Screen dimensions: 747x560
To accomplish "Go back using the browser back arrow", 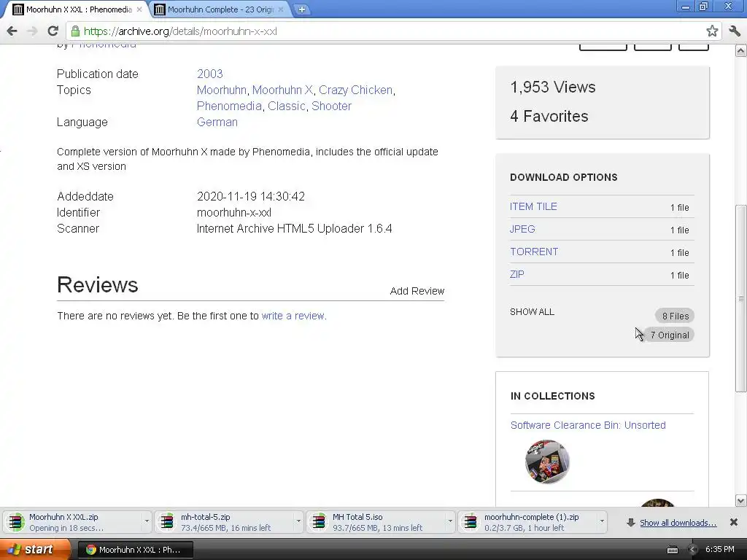I will (12, 31).
